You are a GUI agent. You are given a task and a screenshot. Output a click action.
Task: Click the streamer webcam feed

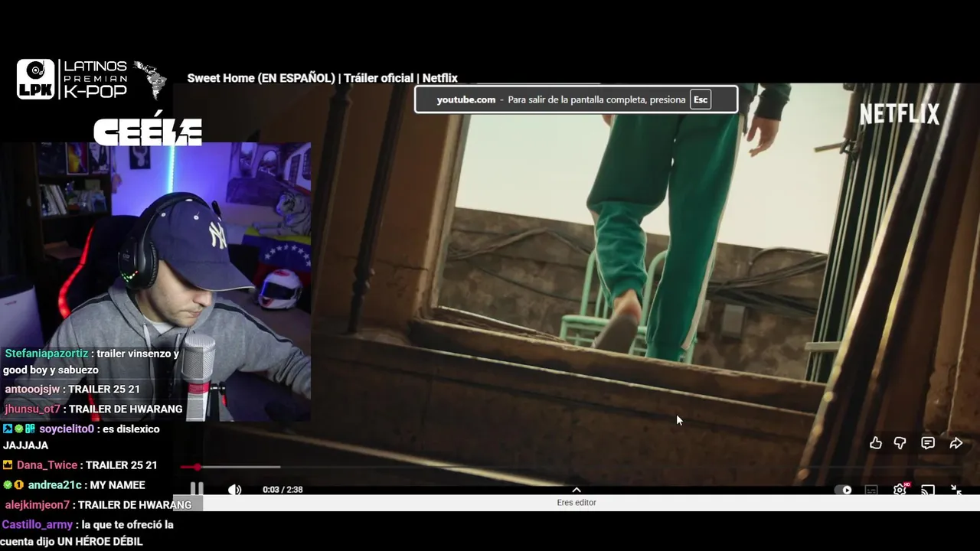(x=155, y=282)
